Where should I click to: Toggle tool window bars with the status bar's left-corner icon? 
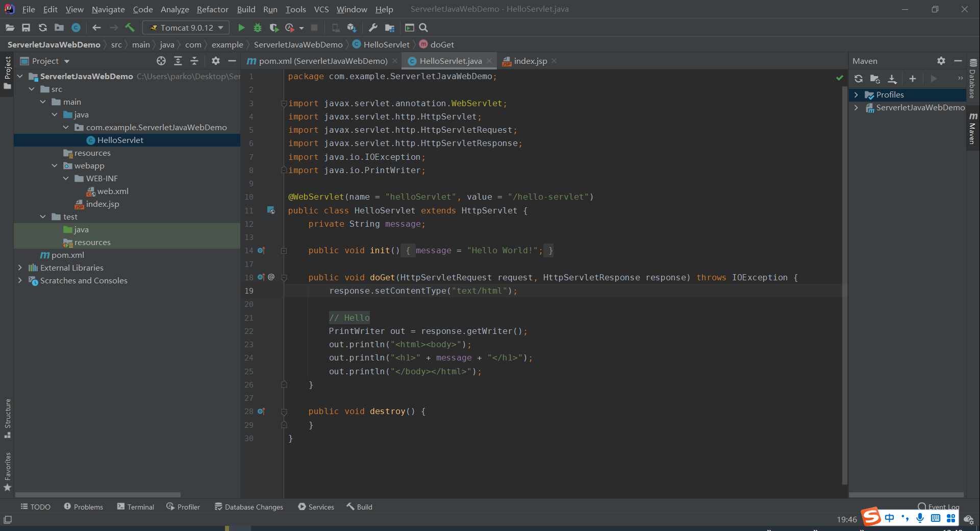[8, 520]
